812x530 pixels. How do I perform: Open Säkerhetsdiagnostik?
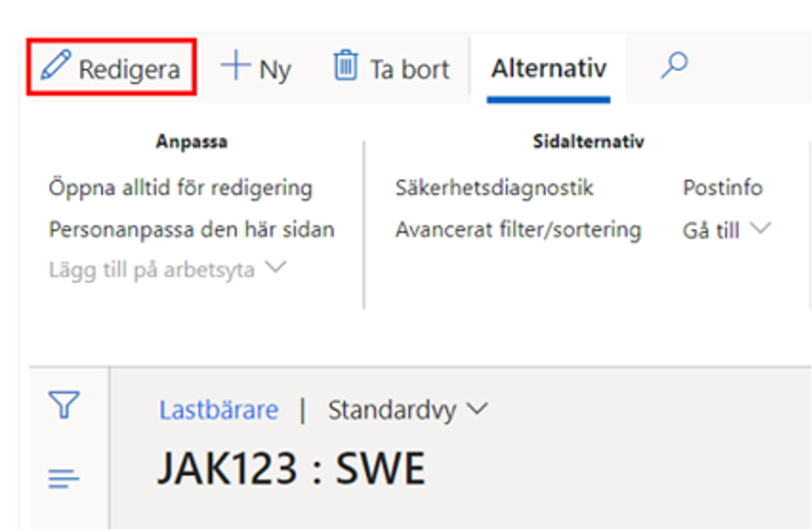coord(495,187)
